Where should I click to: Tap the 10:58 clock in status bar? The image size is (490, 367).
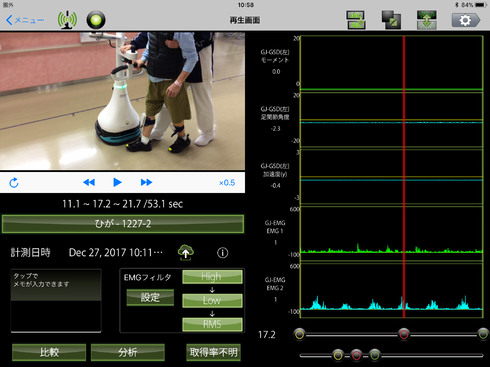(x=246, y=5)
